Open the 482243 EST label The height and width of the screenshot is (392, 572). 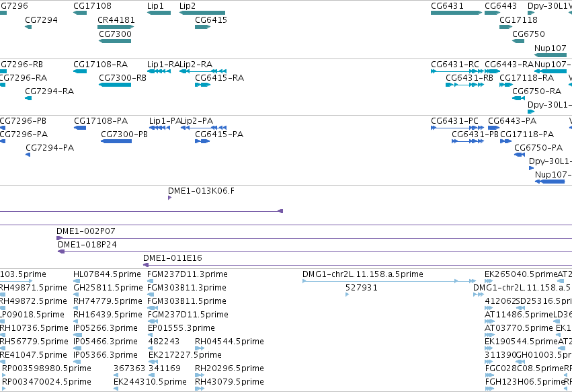coord(164,342)
